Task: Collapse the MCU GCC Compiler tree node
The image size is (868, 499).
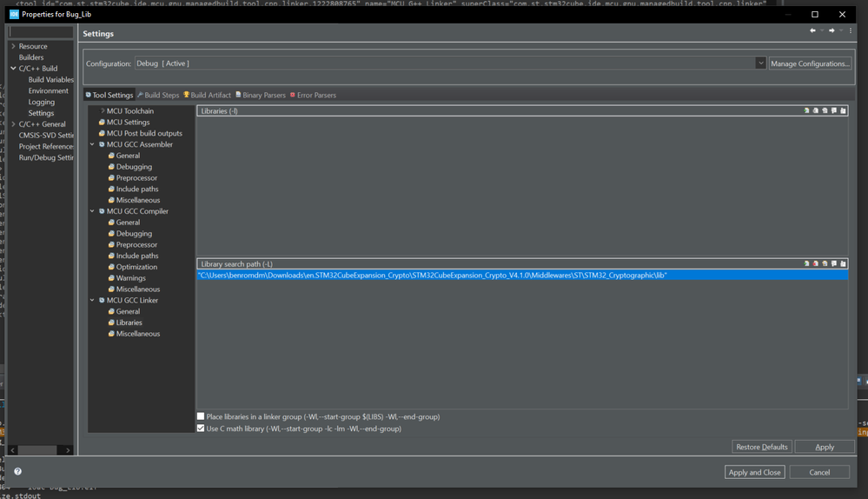Action: click(x=92, y=211)
